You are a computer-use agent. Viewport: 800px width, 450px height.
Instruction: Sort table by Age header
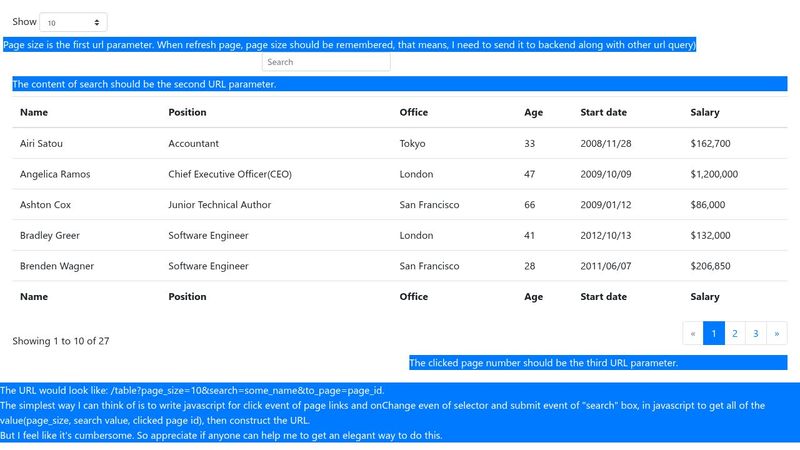click(x=534, y=112)
